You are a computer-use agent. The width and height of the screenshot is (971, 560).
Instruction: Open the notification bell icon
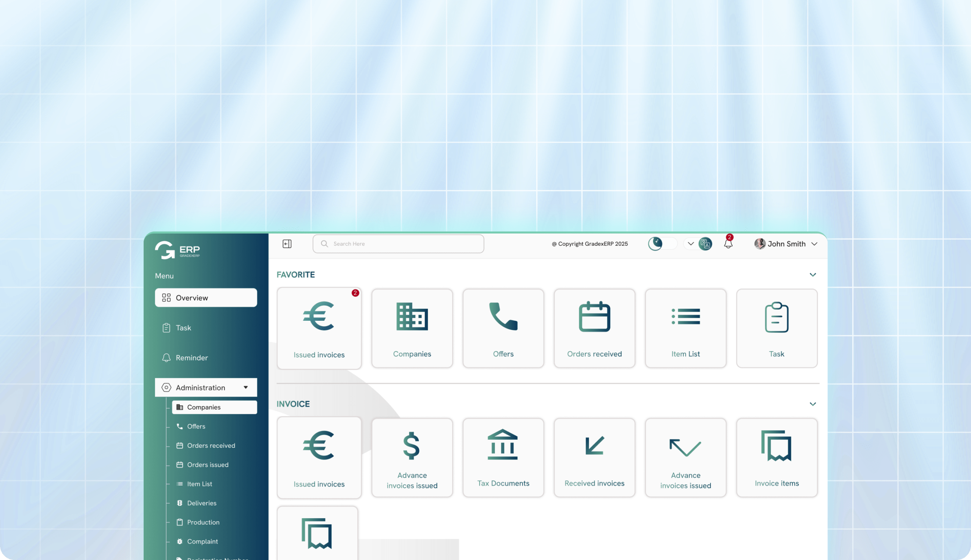click(x=728, y=244)
